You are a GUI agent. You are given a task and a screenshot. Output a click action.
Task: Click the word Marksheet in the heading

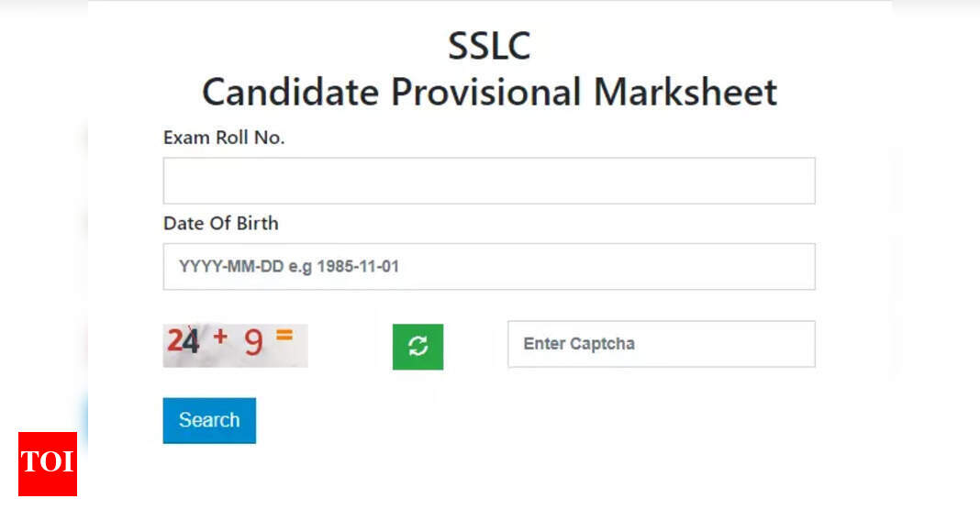coord(685,93)
